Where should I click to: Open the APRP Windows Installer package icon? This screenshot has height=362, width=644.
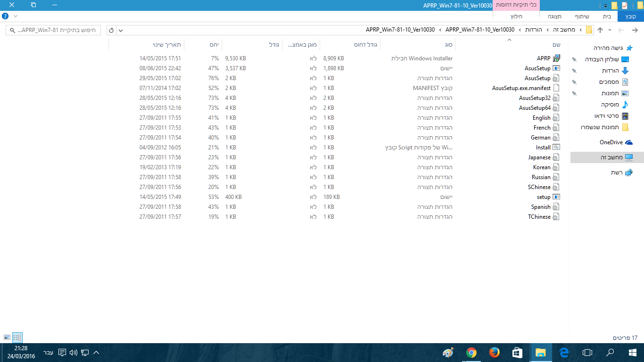556,58
